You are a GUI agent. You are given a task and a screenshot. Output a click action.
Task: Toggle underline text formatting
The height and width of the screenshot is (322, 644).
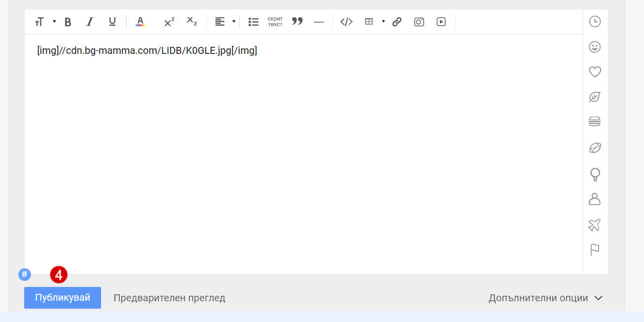[112, 22]
